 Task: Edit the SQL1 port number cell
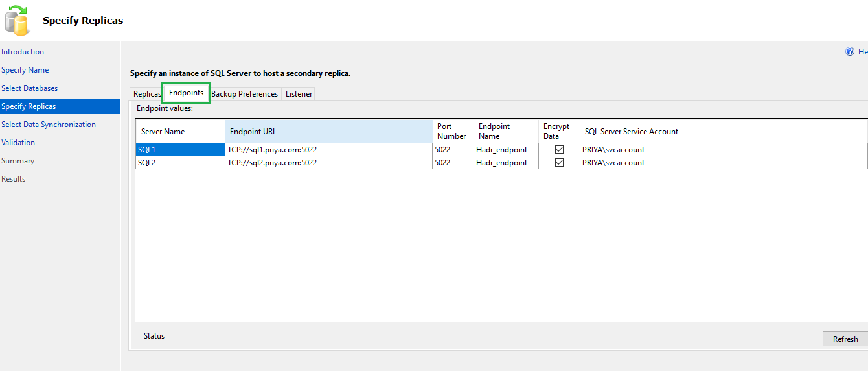coord(453,150)
